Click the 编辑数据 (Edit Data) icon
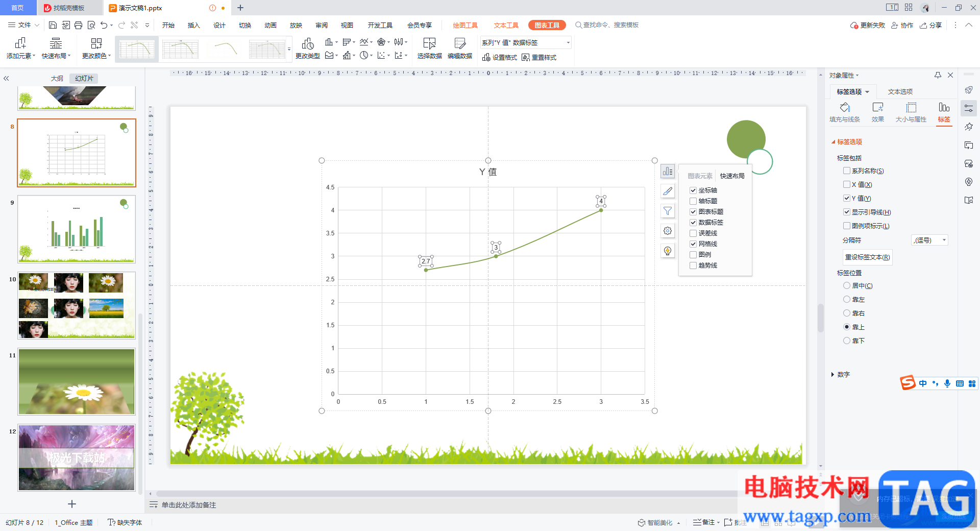980x531 pixels. [460, 49]
